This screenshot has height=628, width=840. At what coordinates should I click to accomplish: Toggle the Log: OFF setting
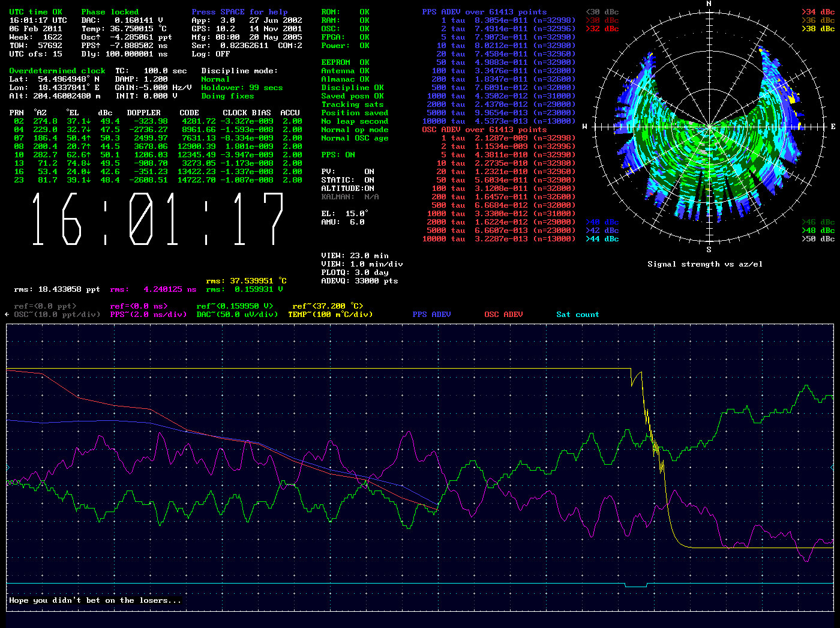(211, 54)
